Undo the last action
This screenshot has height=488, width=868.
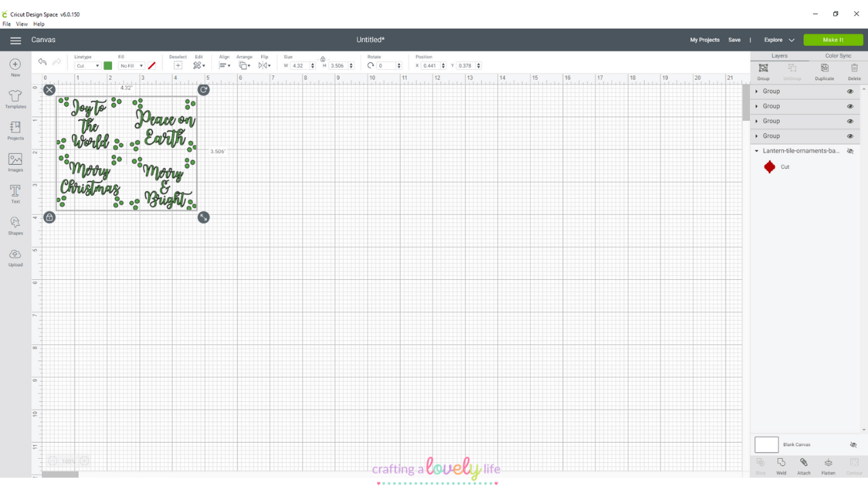tap(43, 62)
